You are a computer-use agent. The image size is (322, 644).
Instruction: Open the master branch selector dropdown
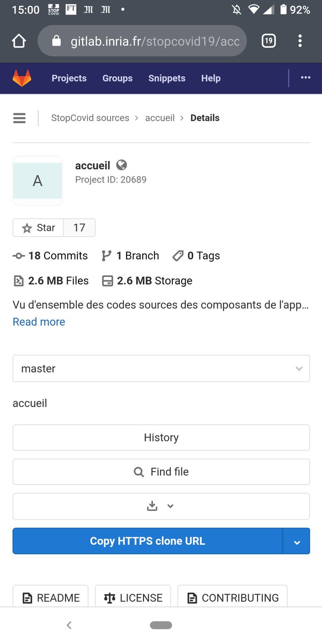(x=161, y=369)
